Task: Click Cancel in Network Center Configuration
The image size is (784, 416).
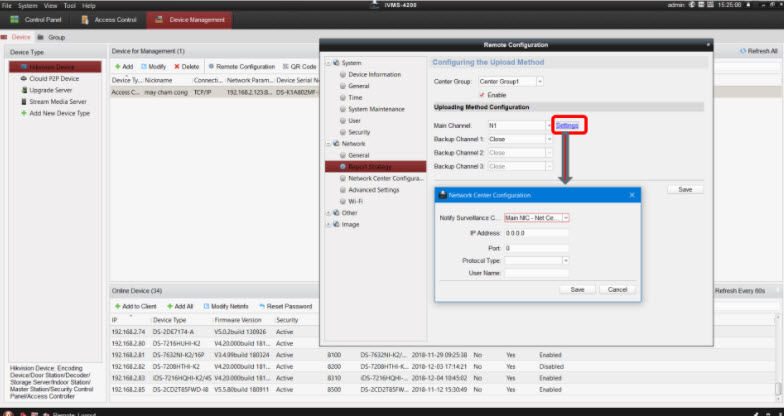Action: pyautogui.click(x=617, y=289)
